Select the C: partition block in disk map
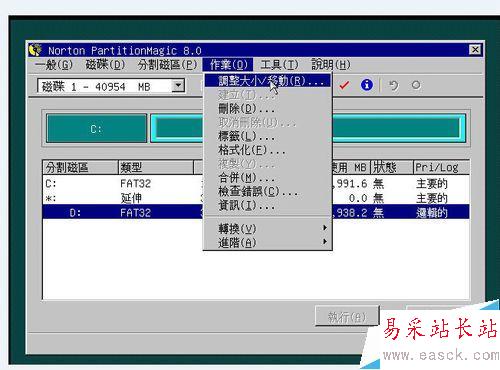The image size is (500, 370). (96, 128)
